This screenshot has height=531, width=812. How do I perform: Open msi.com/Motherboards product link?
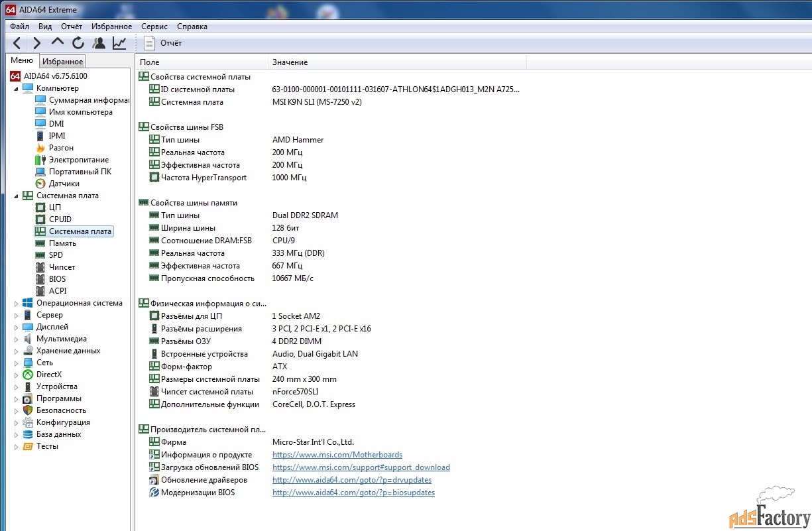click(x=337, y=455)
